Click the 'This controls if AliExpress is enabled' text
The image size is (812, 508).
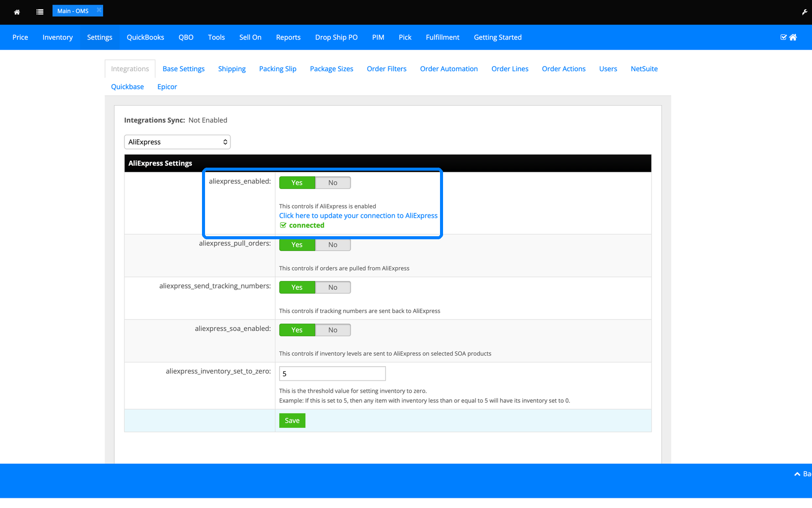[327, 206]
